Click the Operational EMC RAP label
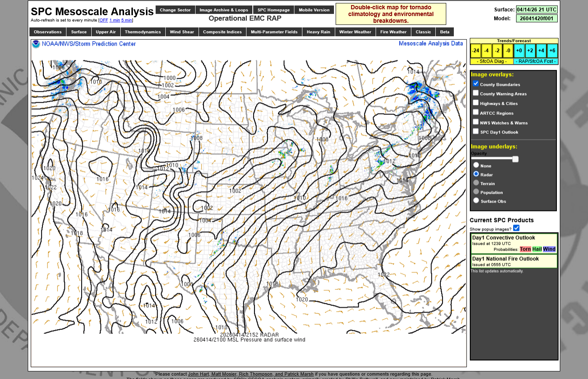The width and height of the screenshot is (588, 379). 245,19
